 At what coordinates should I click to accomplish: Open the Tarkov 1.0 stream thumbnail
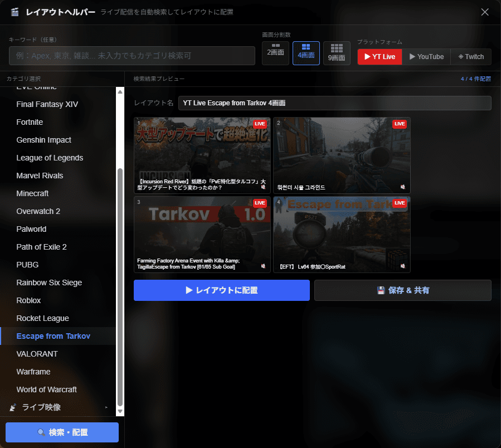point(202,235)
